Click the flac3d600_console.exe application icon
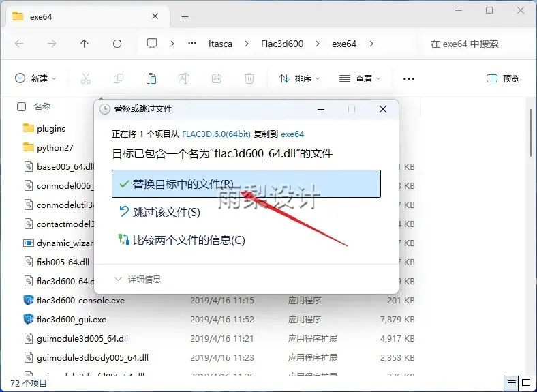This screenshot has width=537, height=392. point(28,300)
